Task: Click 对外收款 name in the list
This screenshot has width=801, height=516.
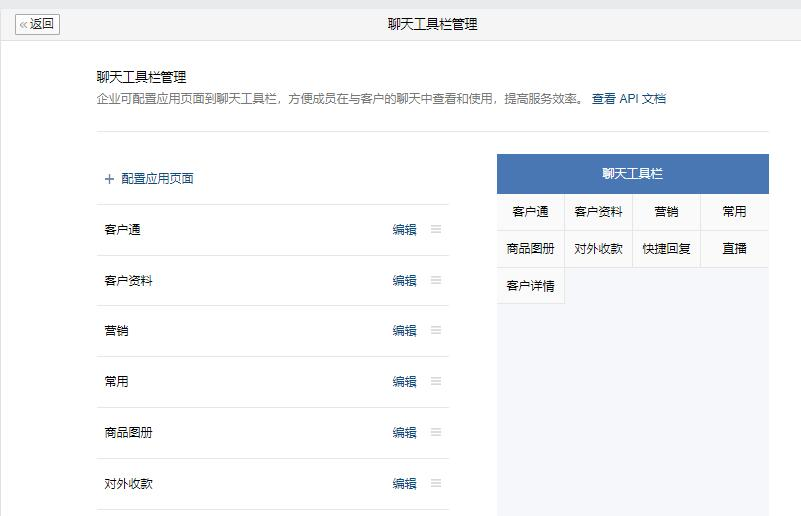Action: click(129, 483)
